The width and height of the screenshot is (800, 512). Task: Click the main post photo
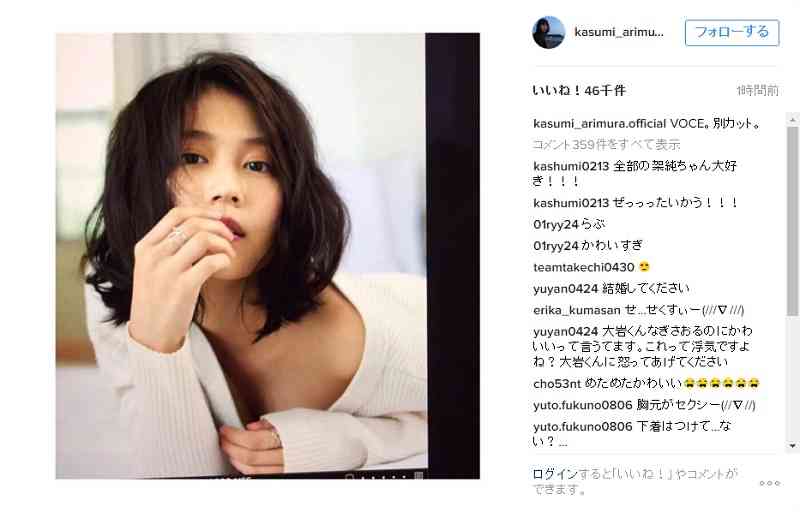tap(267, 256)
